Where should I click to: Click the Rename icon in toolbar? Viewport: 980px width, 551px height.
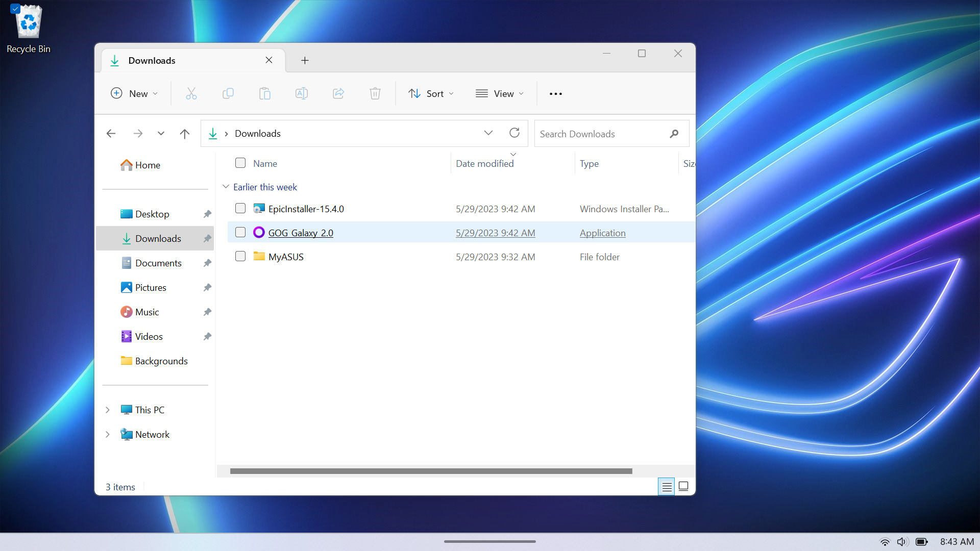[302, 93]
